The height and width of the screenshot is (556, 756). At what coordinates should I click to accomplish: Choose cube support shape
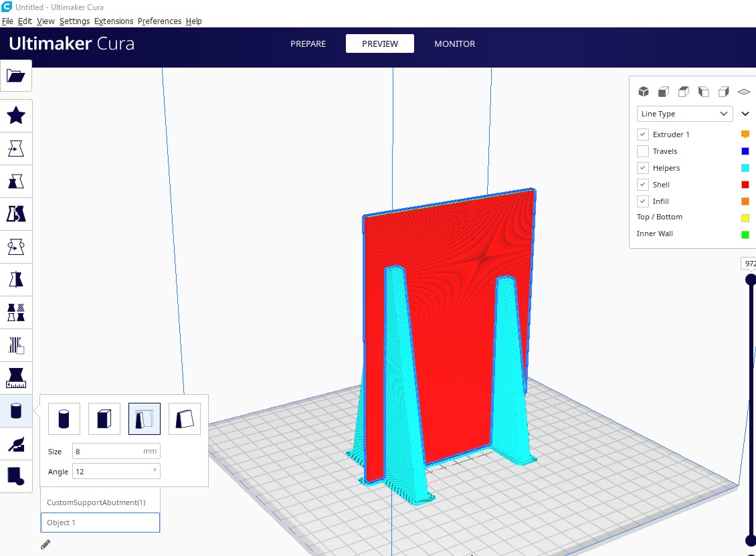[104, 419]
